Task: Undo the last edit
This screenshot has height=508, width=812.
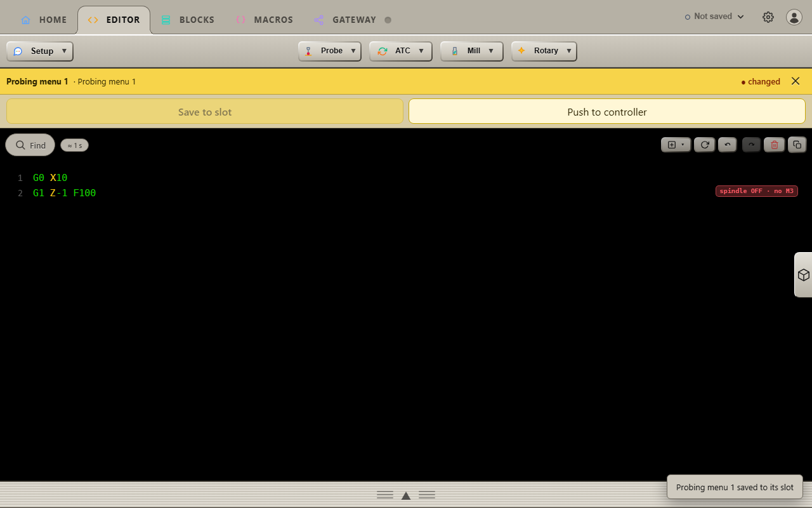Action: pyautogui.click(x=728, y=145)
